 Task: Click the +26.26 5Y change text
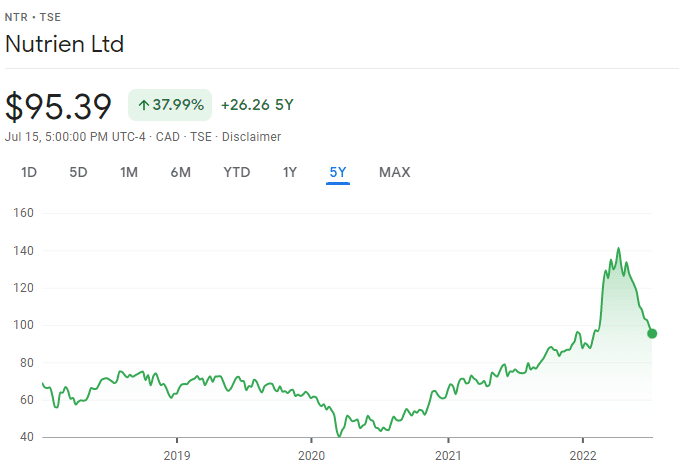[x=257, y=105]
